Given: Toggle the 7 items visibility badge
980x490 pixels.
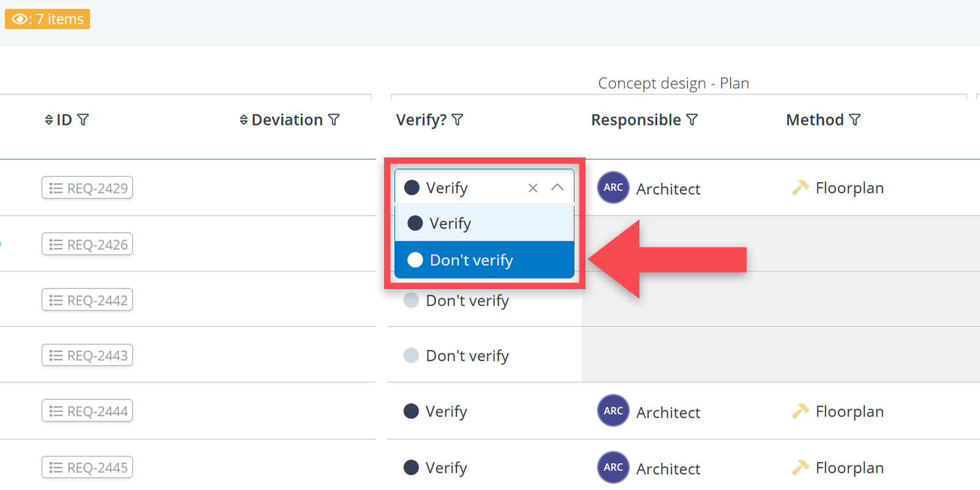Looking at the screenshot, I should click(x=48, y=19).
